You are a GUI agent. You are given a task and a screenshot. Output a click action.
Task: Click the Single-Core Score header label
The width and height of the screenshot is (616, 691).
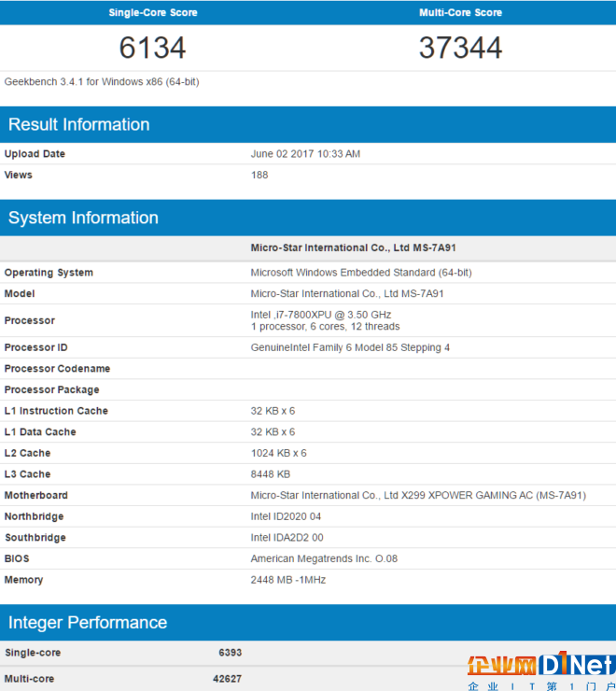click(153, 12)
